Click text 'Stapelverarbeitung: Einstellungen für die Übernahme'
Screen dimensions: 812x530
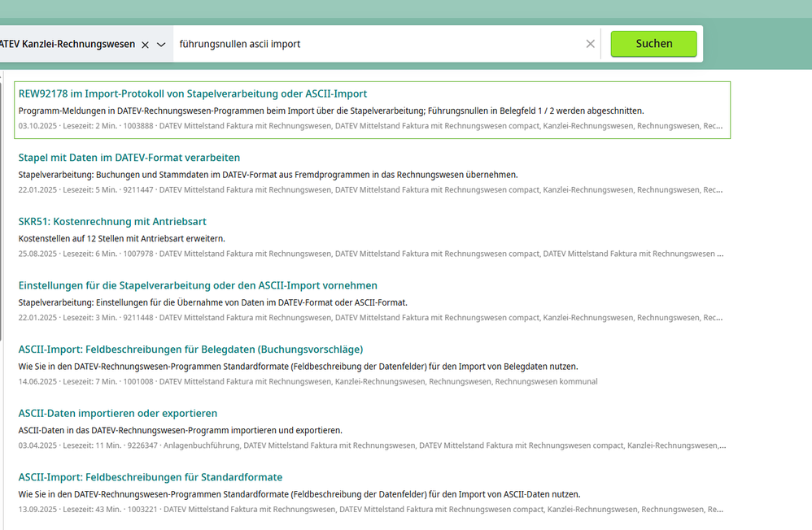[213, 302]
